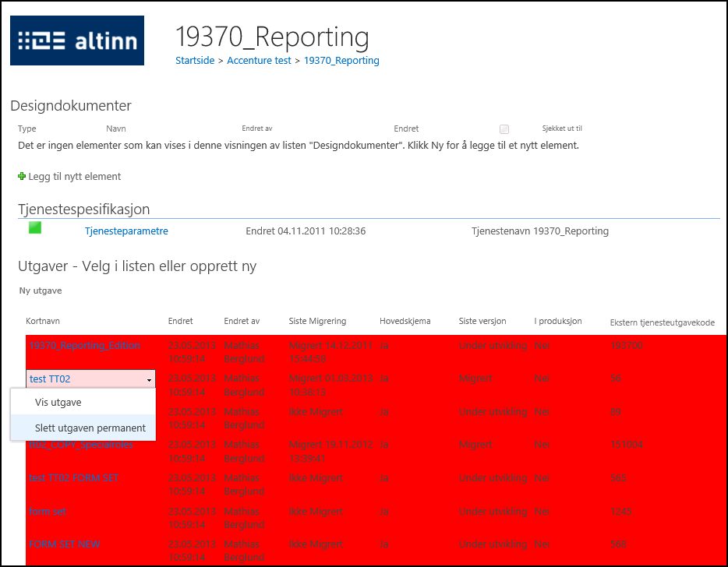Open the test TT02 dropdown arrow
The width and height of the screenshot is (728, 567).
tap(149, 380)
